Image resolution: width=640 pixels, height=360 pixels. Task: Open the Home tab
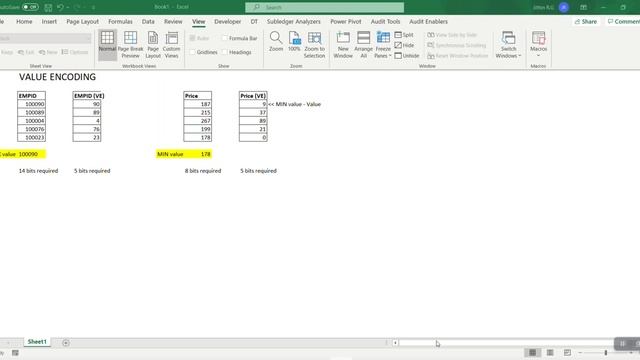(x=24, y=21)
